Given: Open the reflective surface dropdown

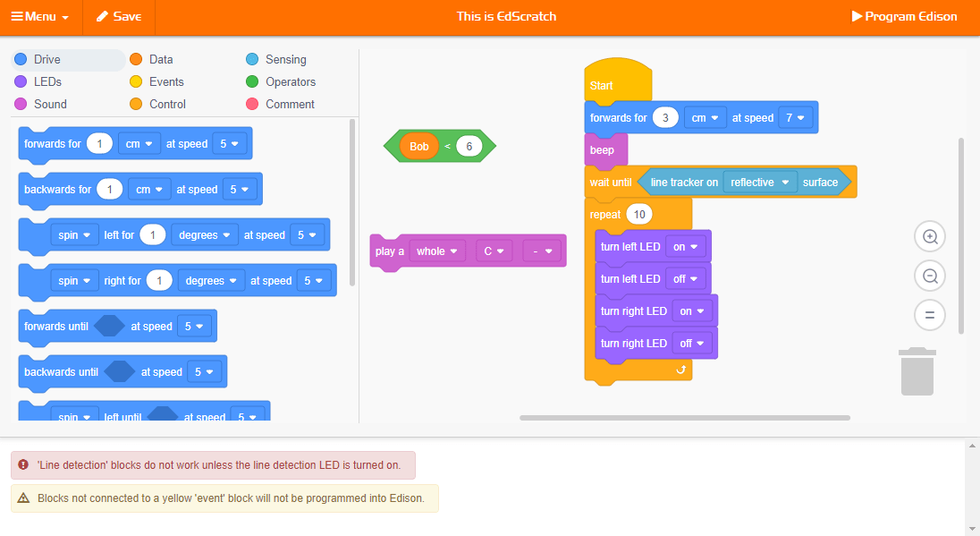Looking at the screenshot, I should pyautogui.click(x=760, y=182).
